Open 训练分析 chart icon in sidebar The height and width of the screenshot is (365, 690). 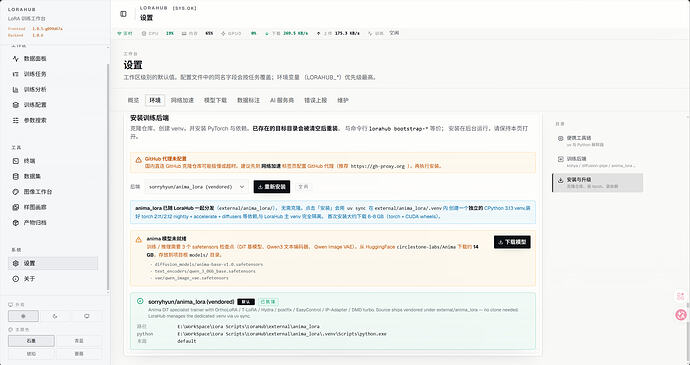(x=16, y=89)
